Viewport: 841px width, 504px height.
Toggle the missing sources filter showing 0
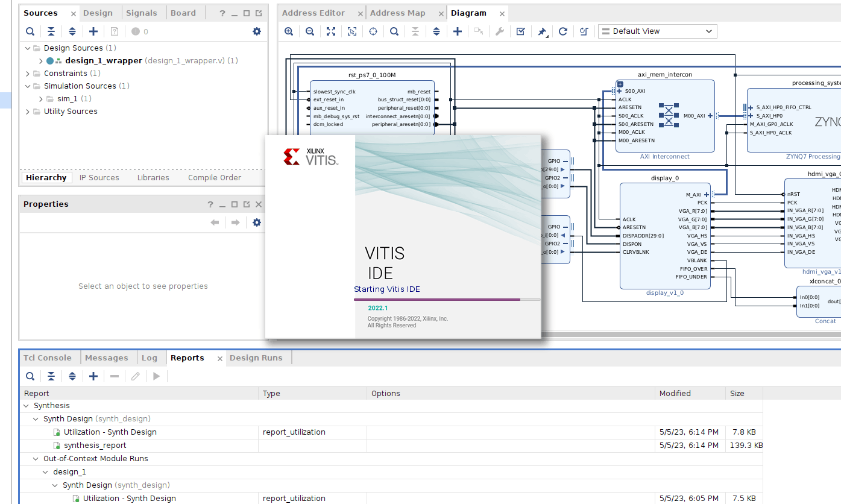[x=140, y=31]
